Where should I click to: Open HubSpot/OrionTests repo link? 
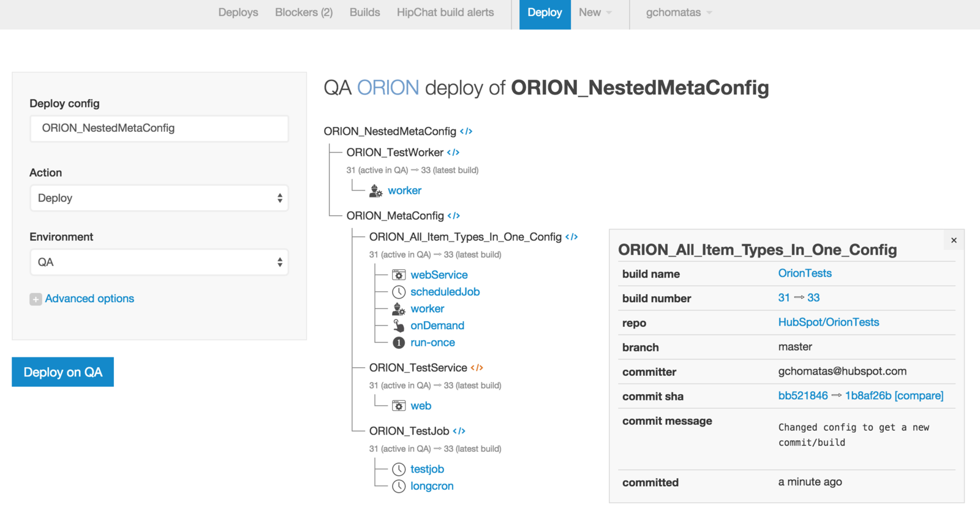click(x=829, y=322)
